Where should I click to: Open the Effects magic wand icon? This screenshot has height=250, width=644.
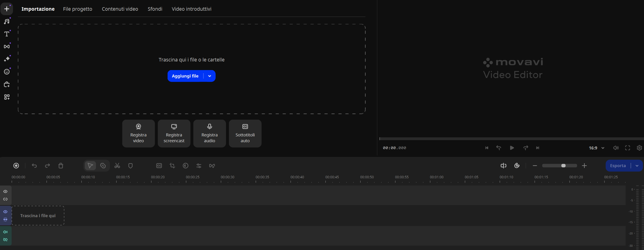(x=7, y=59)
